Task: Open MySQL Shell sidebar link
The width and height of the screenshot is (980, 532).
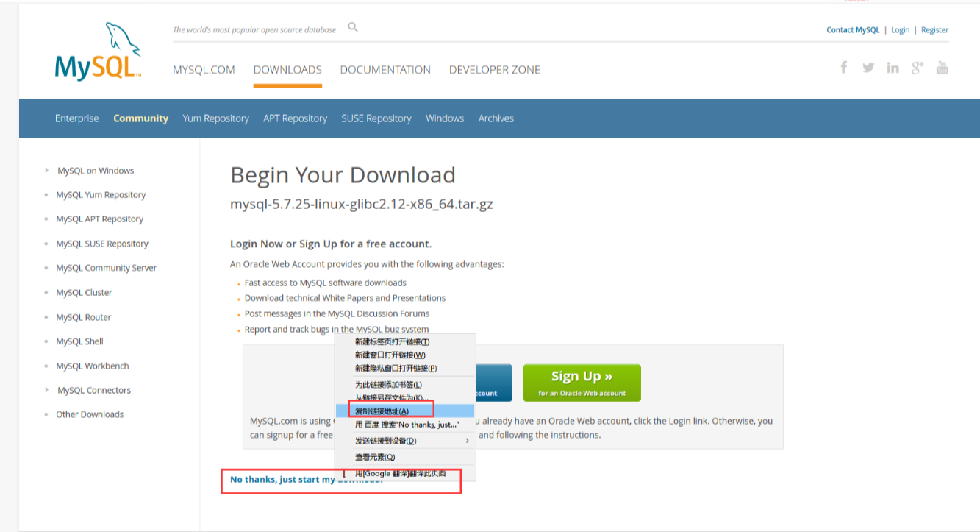Action: [79, 341]
